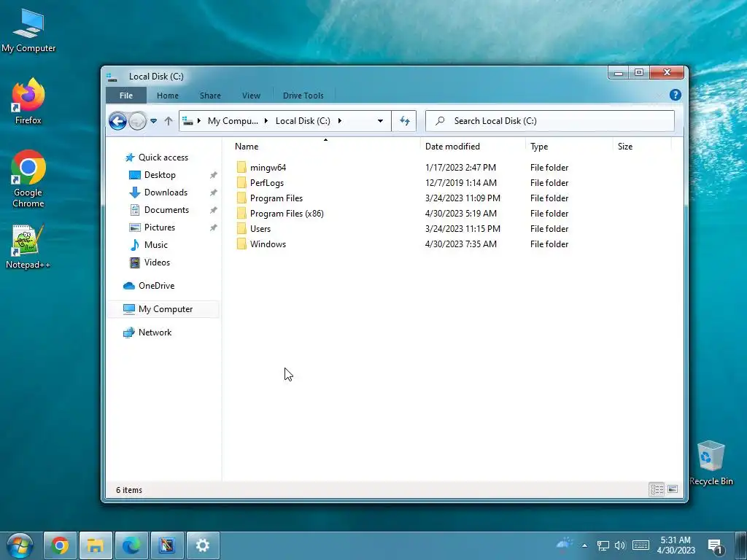Open Documents in the navigation pane
The width and height of the screenshot is (747, 560).
click(166, 210)
